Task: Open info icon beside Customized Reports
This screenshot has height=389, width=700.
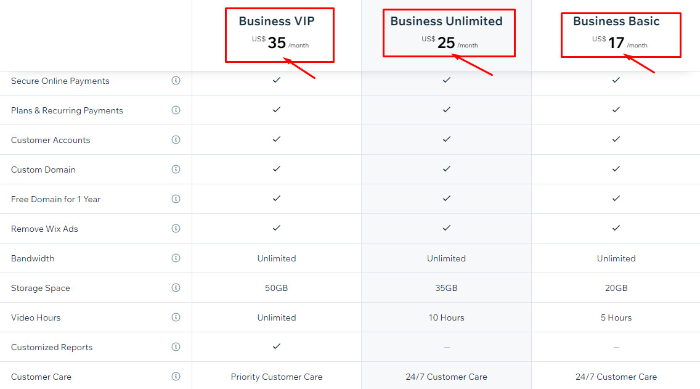Action: [176, 347]
